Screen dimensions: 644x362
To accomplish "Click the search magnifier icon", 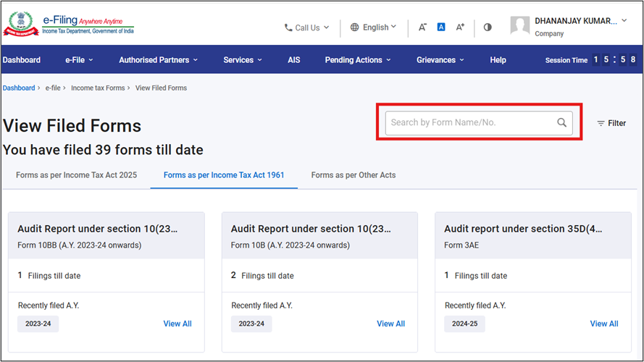I will [561, 123].
